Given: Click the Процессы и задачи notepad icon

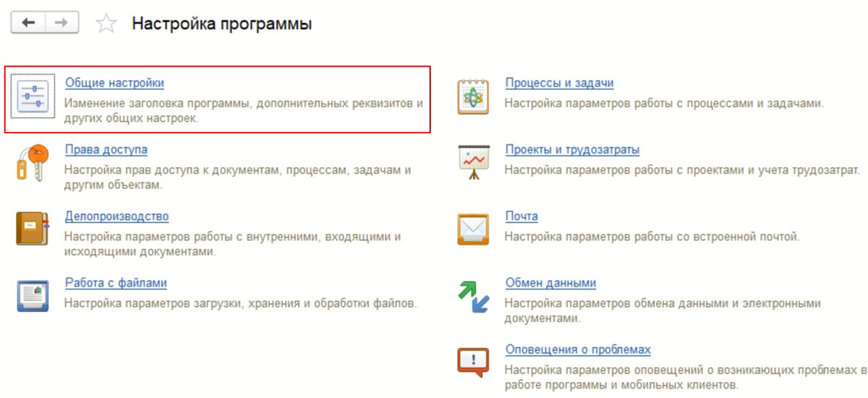Looking at the screenshot, I should point(473,96).
